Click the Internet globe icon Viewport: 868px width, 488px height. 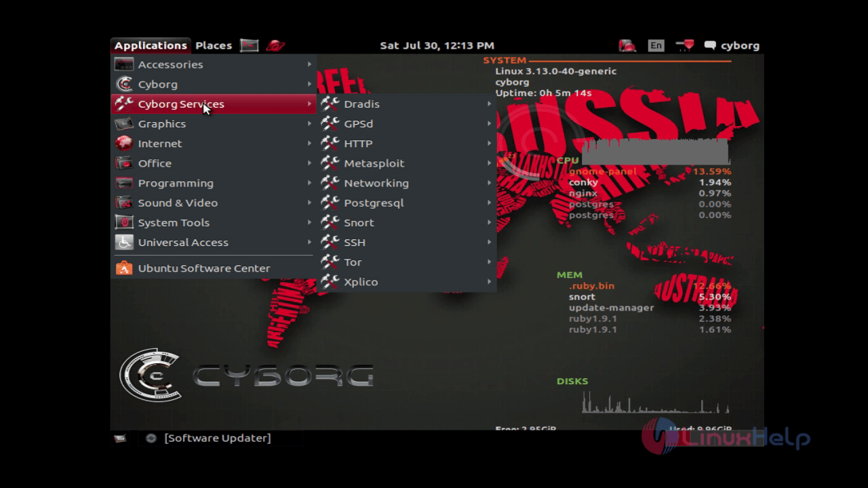pos(124,144)
